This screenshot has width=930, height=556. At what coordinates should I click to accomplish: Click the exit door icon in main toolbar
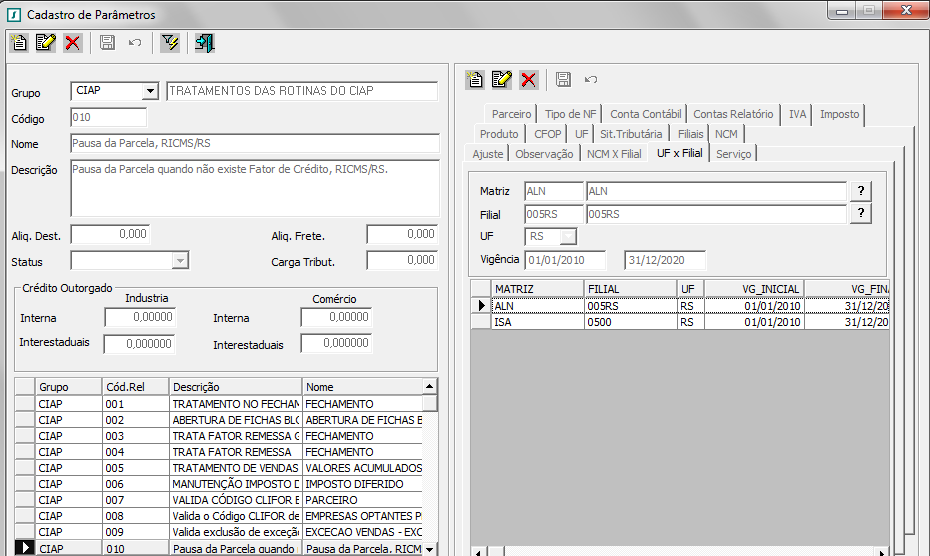(204, 42)
